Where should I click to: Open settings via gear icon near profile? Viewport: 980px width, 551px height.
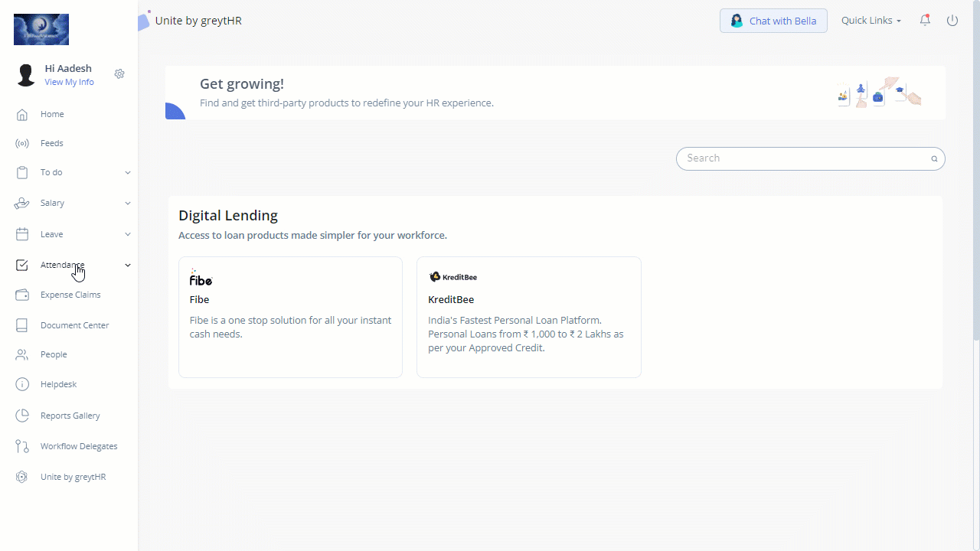(119, 74)
